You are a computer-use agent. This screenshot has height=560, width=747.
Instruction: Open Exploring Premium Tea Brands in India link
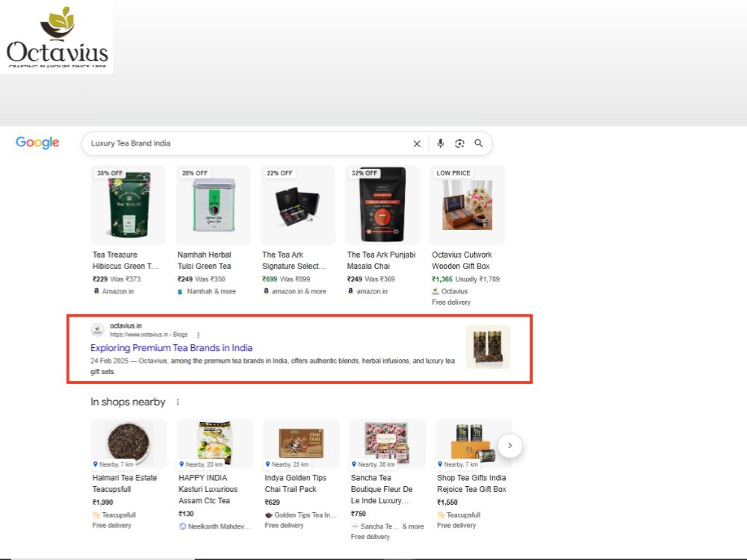(172, 348)
